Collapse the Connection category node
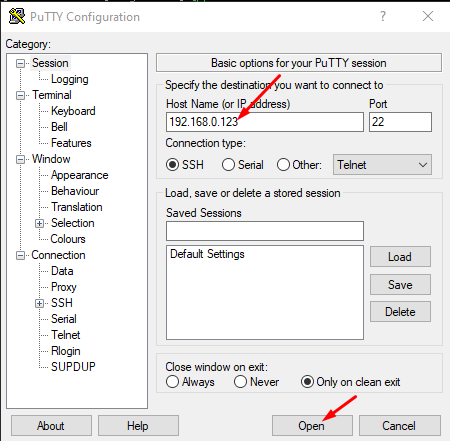Screen dimensions: 450x441 pyautogui.click(x=20, y=256)
